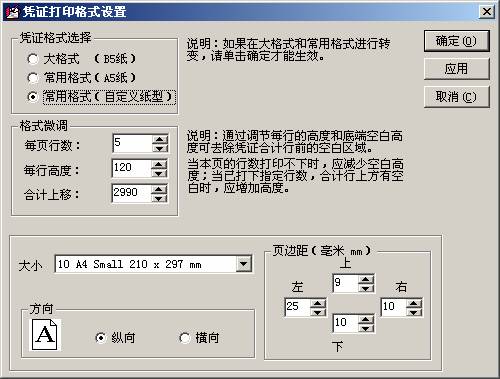This screenshot has height=379, width=500.
Task: Click the 每页行数 field showing 5
Action: [x=132, y=144]
